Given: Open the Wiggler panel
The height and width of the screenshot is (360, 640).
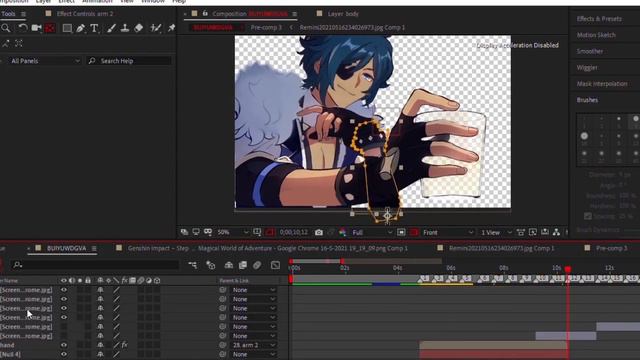Looking at the screenshot, I should [587, 68].
